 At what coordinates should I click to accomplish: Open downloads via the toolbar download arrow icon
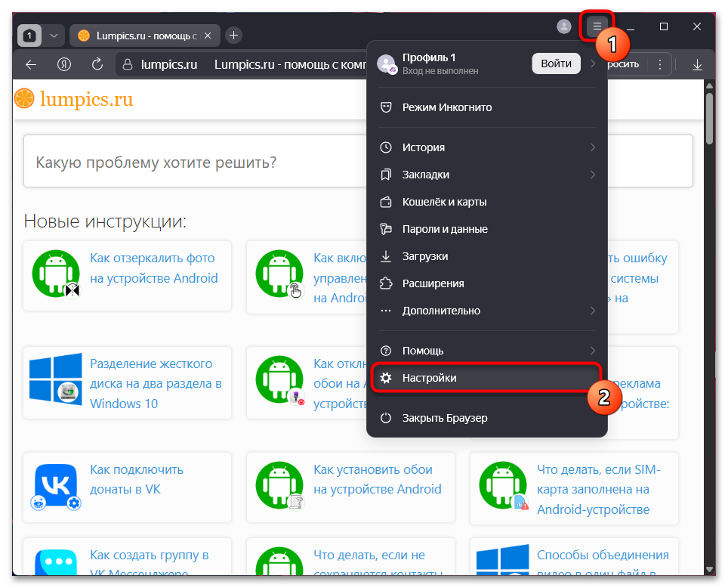[697, 64]
